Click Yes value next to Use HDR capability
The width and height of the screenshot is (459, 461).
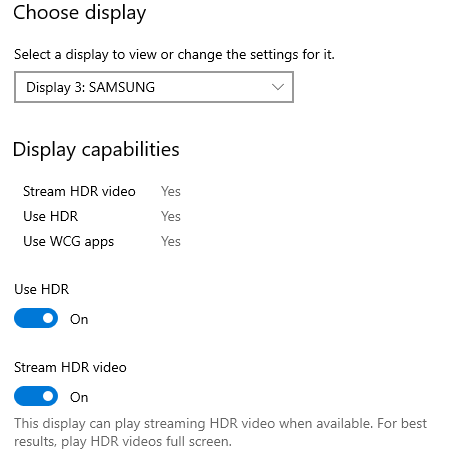click(171, 217)
